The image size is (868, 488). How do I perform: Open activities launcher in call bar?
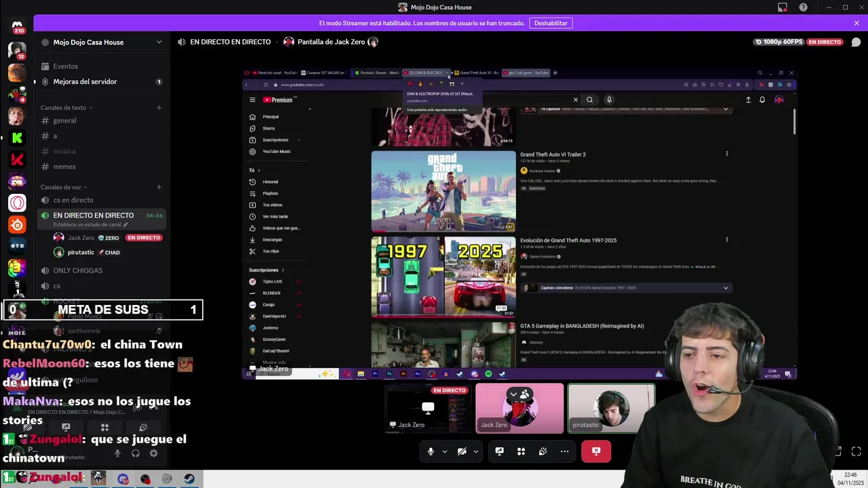point(521,451)
